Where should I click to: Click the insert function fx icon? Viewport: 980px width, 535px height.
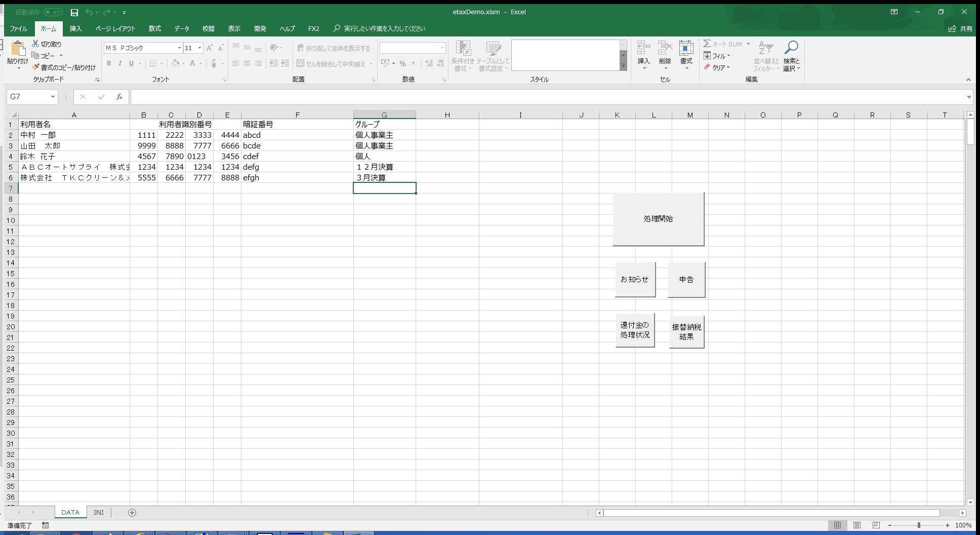119,97
